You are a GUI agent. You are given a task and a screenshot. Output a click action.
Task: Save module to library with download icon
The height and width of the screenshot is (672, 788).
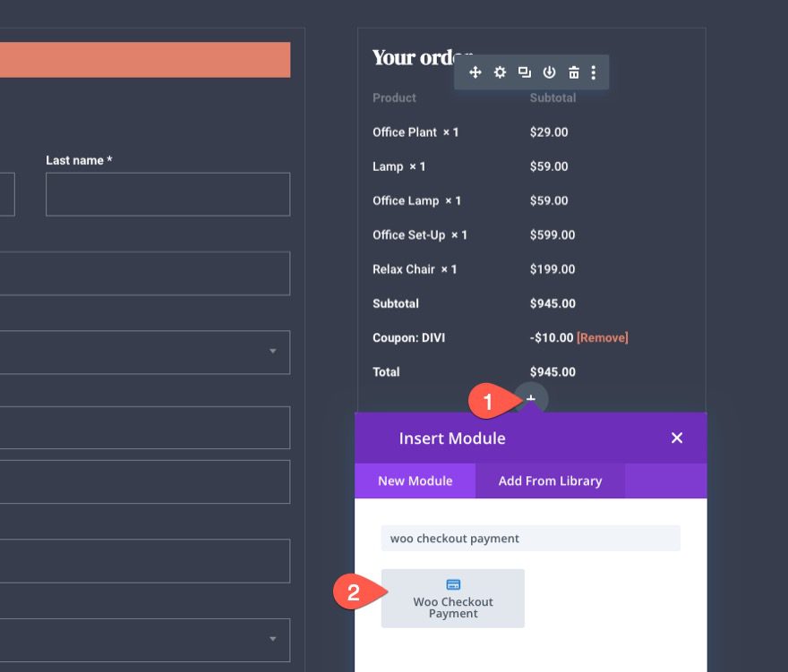[x=549, y=72]
